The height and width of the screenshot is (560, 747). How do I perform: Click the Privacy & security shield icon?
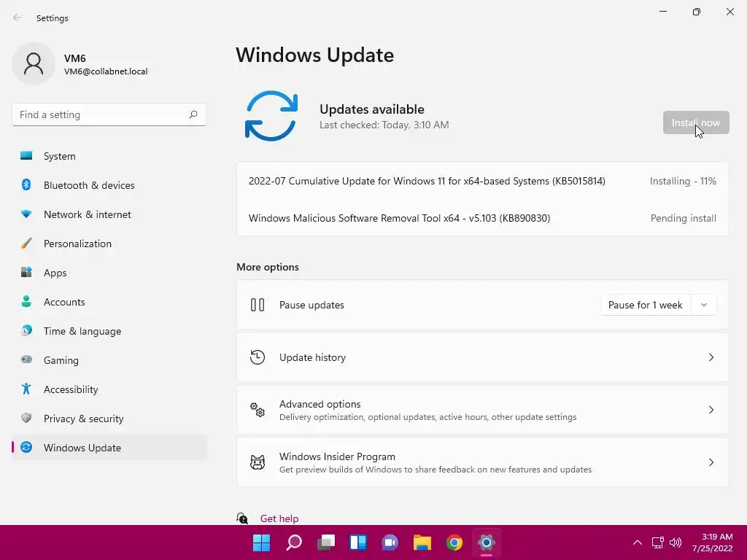coord(26,418)
